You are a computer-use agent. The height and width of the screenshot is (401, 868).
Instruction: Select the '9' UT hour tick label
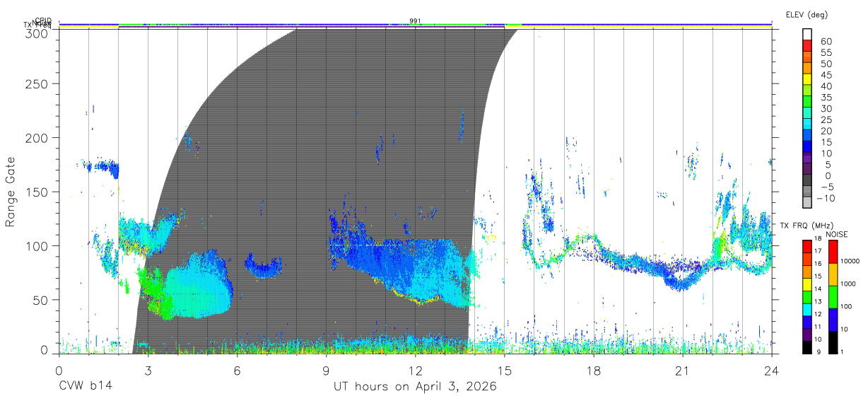click(x=327, y=371)
